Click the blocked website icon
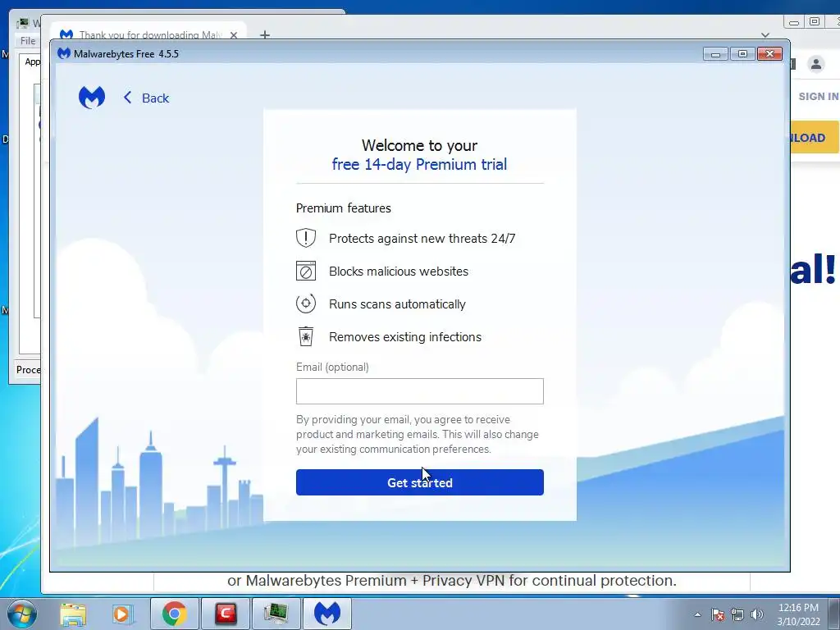Screen dimensions: 840x630 306,271
